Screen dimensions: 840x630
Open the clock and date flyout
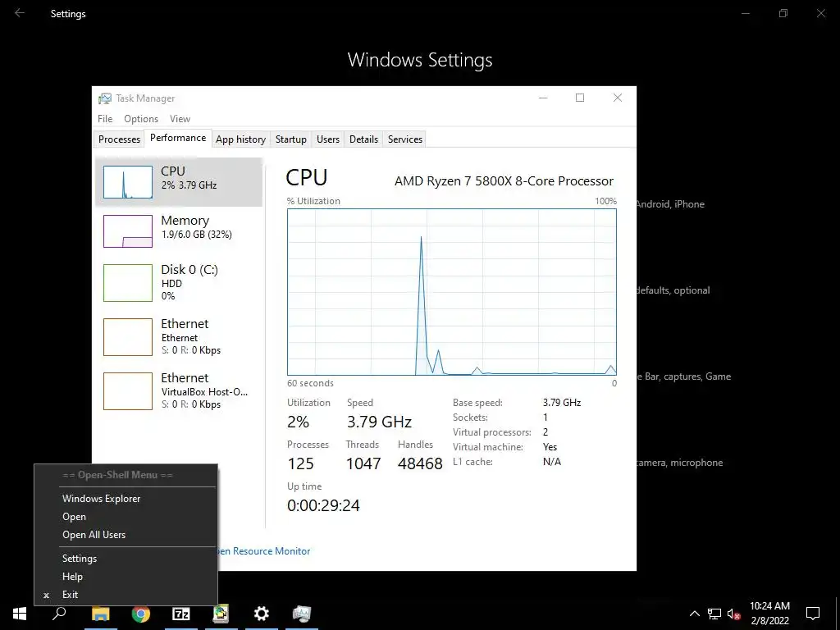(x=769, y=614)
